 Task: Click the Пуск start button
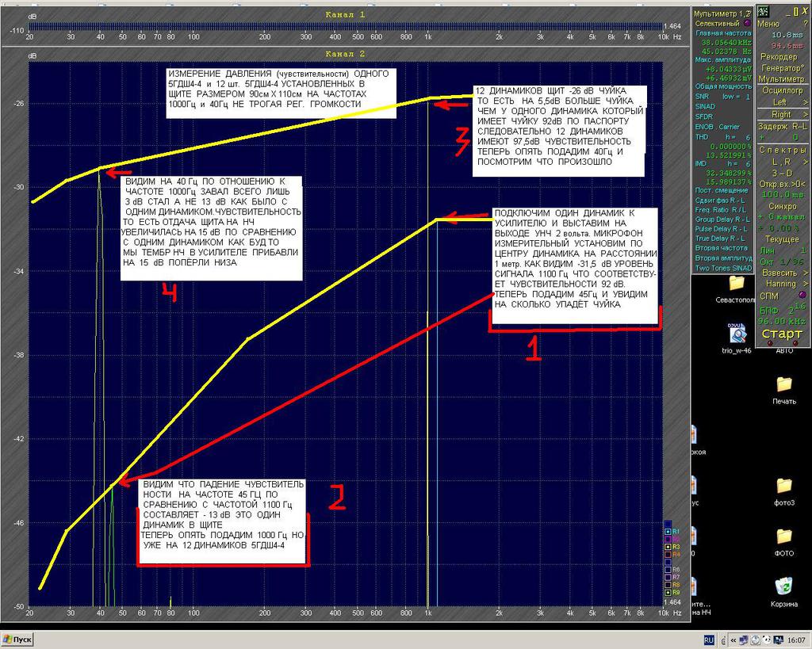[17, 639]
